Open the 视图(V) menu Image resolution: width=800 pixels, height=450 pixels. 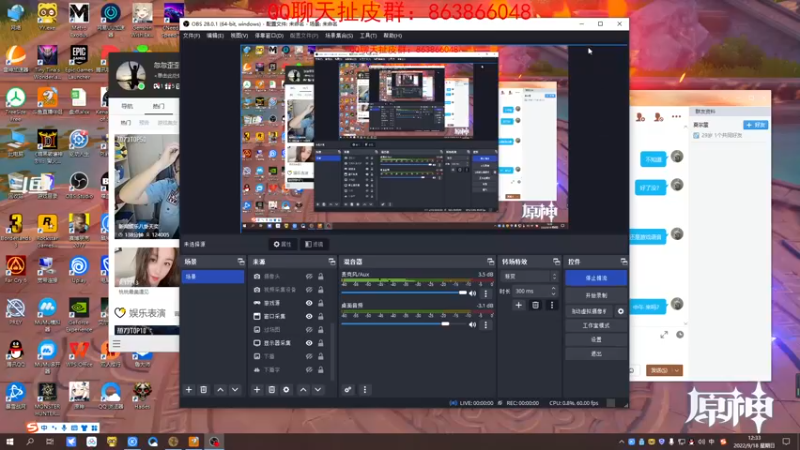tap(239, 36)
